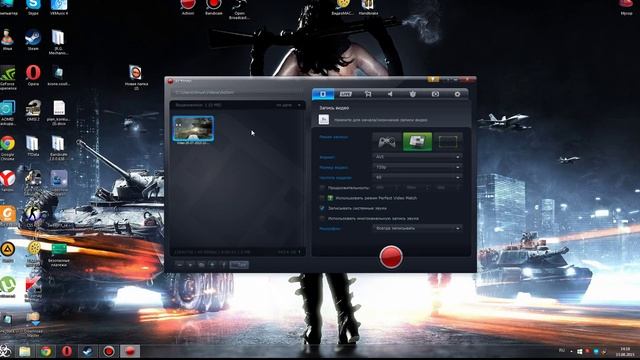Open the Action! shortcut on the desktop
This screenshot has height=360, width=640.
(188, 7)
